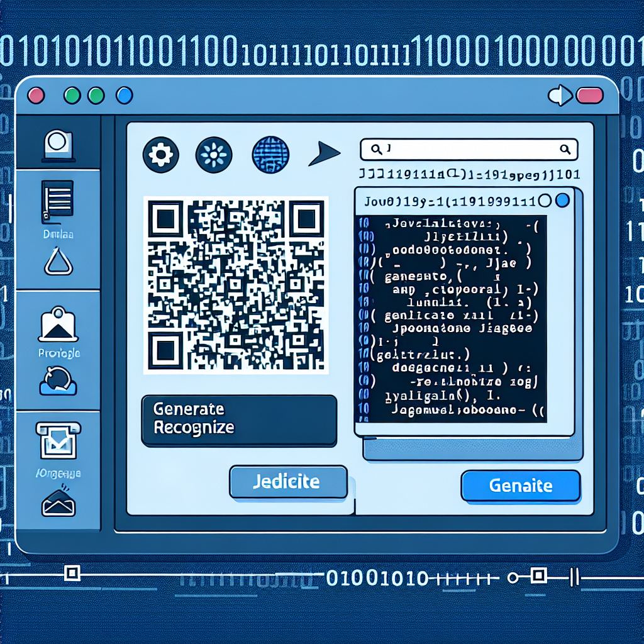
Task: Click the Generate Recognize dark button
Action: (239, 421)
